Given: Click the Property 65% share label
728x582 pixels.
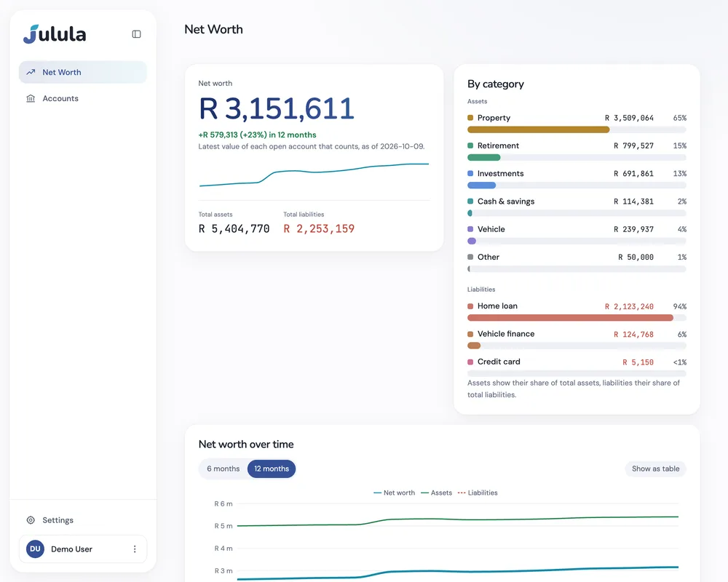Looking at the screenshot, I should [680, 118].
